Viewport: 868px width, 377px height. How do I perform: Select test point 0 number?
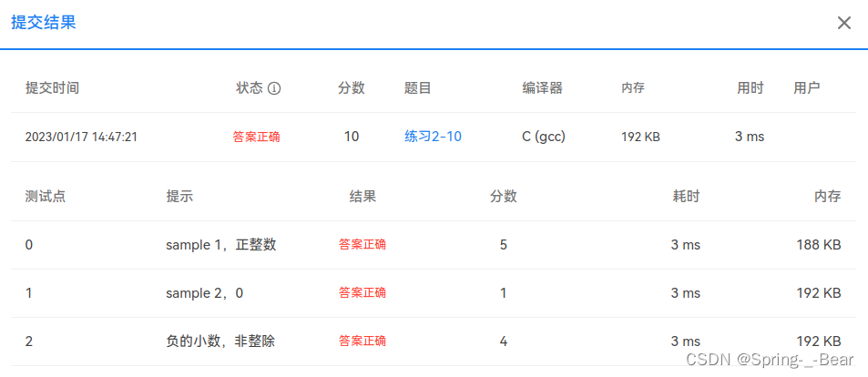pyautogui.click(x=29, y=245)
